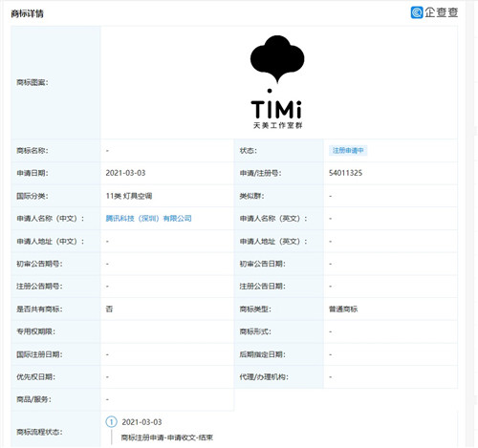478x448 pixels.
Task: Click the timeline date 2021-03-03
Action: tap(141, 422)
